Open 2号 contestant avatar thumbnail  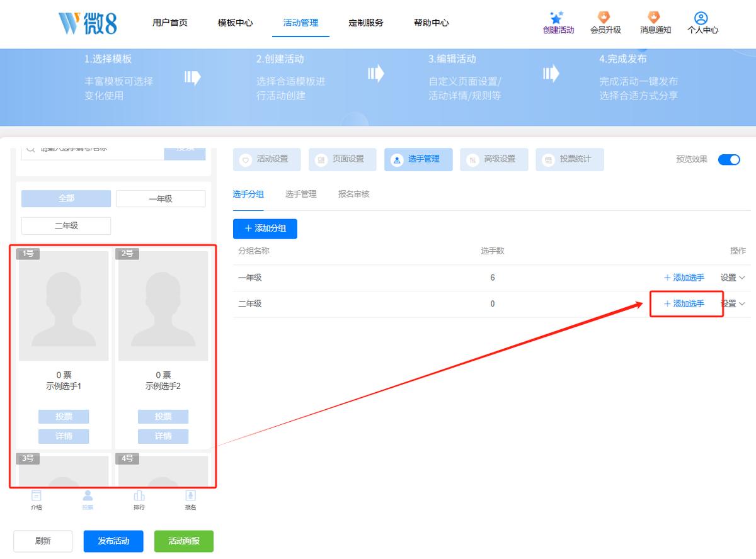[163, 306]
